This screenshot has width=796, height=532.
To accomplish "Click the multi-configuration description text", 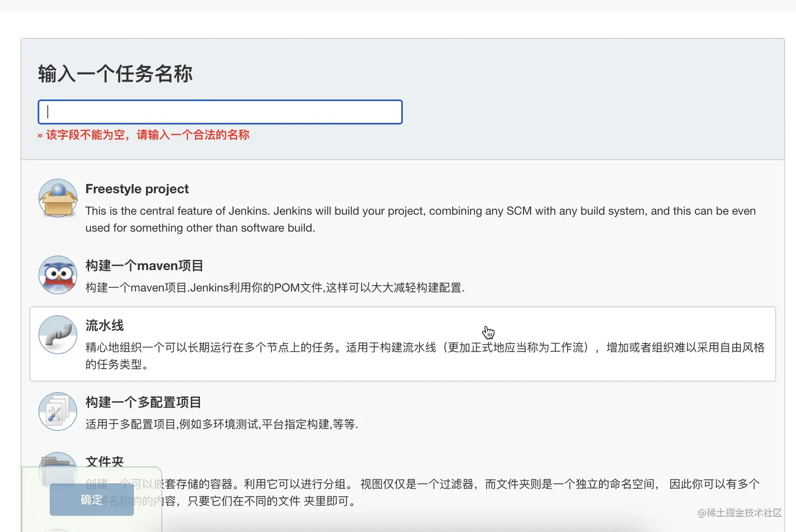I will click(222, 424).
